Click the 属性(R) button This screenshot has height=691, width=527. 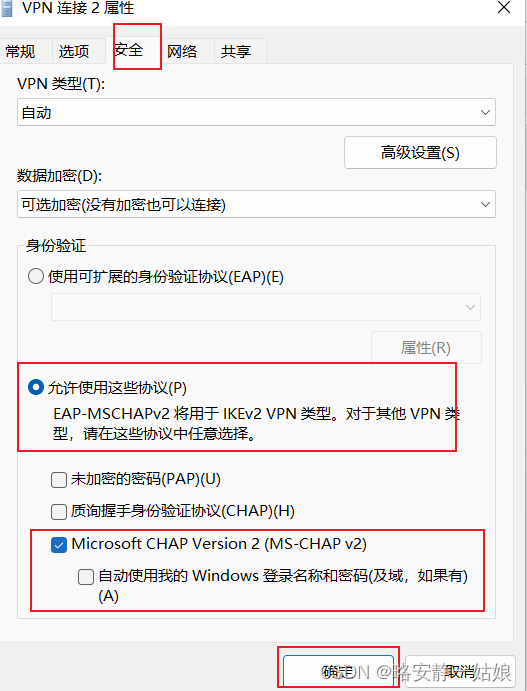pyautogui.click(x=426, y=348)
